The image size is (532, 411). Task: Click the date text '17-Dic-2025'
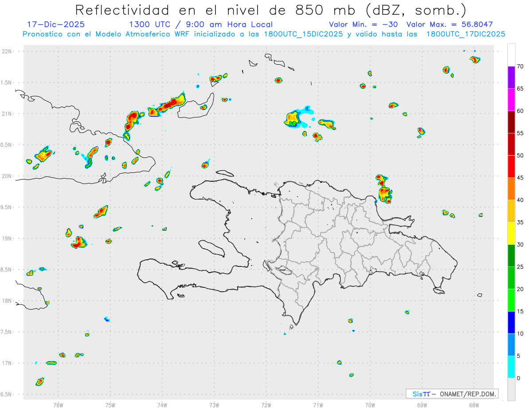click(x=56, y=24)
